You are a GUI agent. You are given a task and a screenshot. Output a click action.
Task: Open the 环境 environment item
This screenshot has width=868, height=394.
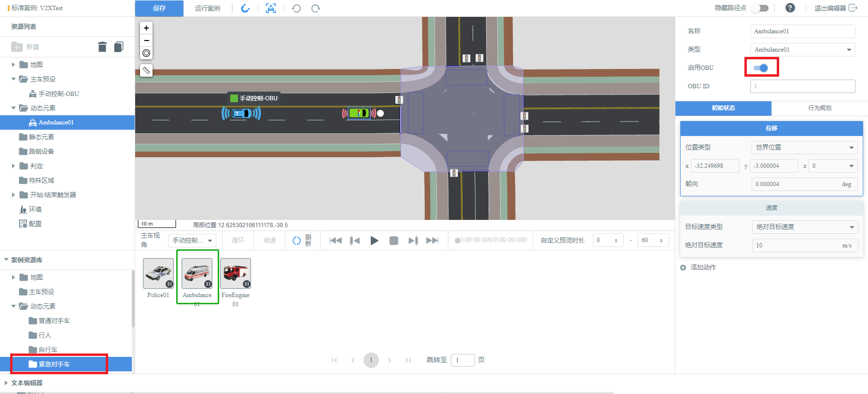(30, 209)
